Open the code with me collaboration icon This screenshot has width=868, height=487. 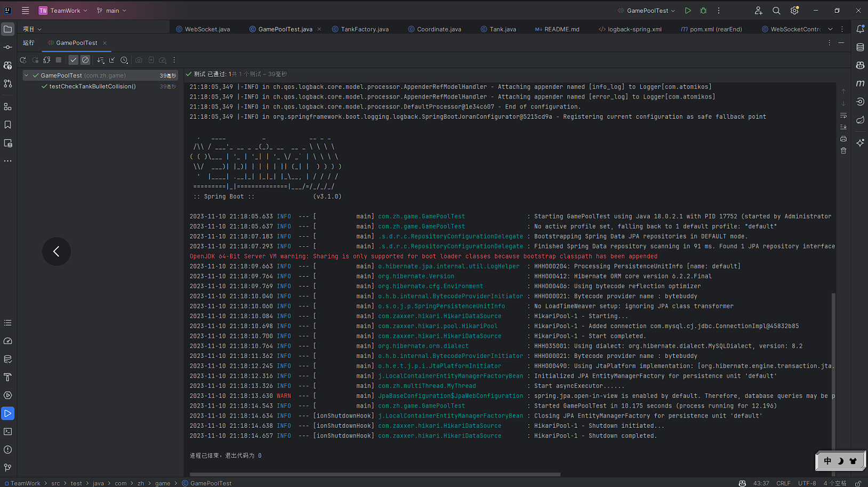[x=758, y=11]
